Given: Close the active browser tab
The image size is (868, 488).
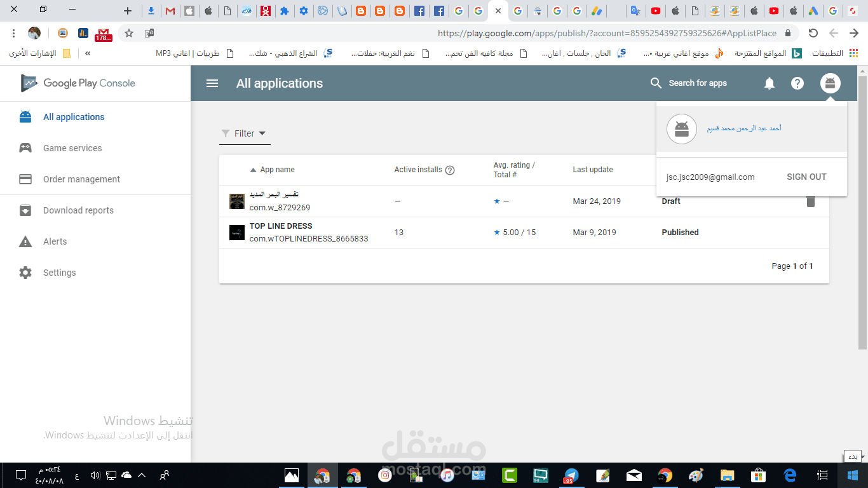Looking at the screenshot, I should point(498,11).
